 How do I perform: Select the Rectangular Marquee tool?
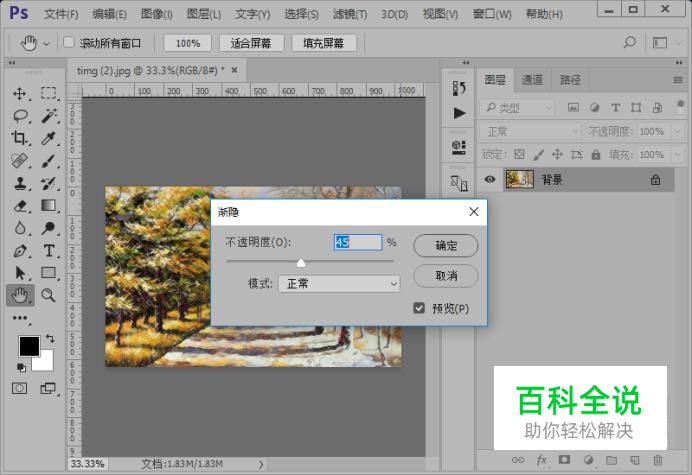tap(48, 93)
